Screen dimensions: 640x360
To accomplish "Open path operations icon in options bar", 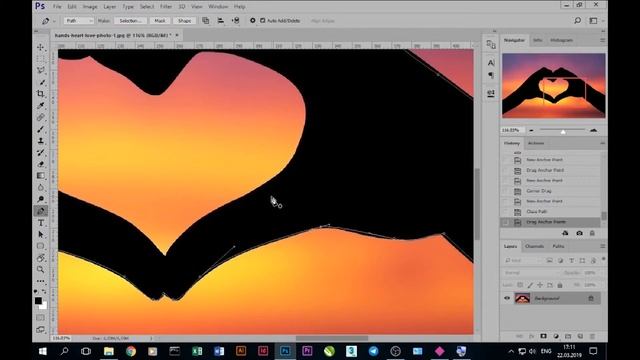I will pyautogui.click(x=206, y=20).
